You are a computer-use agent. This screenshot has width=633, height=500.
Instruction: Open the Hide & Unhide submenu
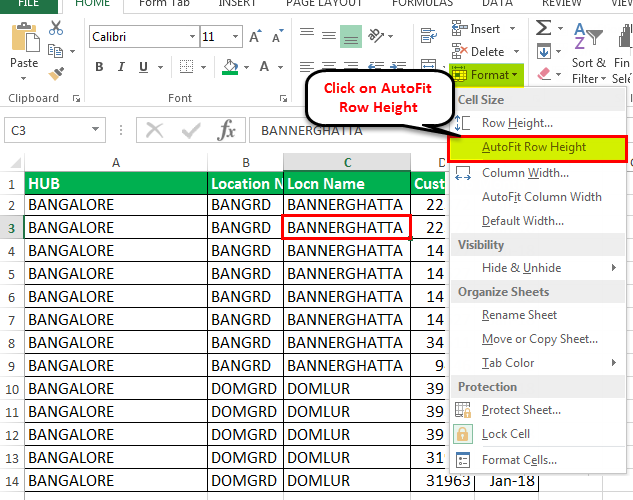pos(538,268)
